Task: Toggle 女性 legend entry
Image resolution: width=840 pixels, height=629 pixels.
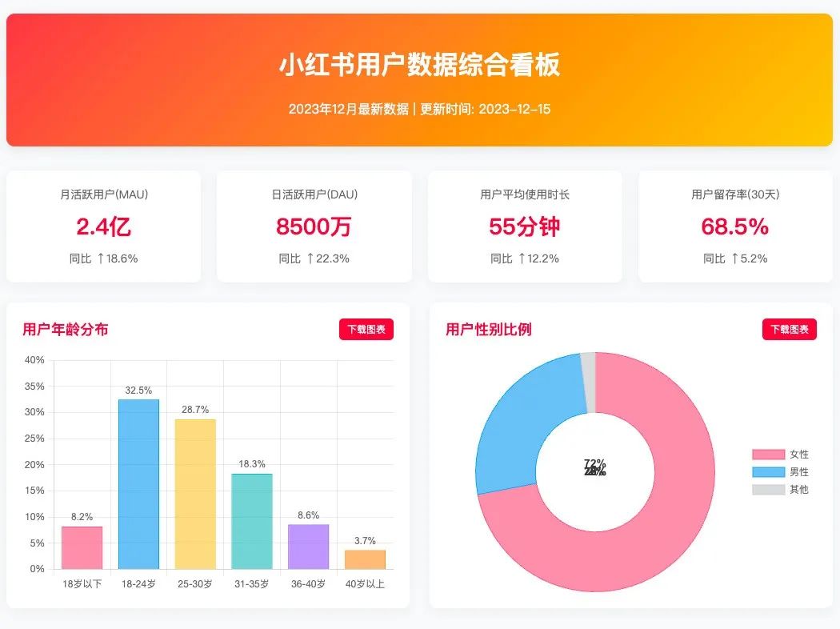Action: [780, 455]
